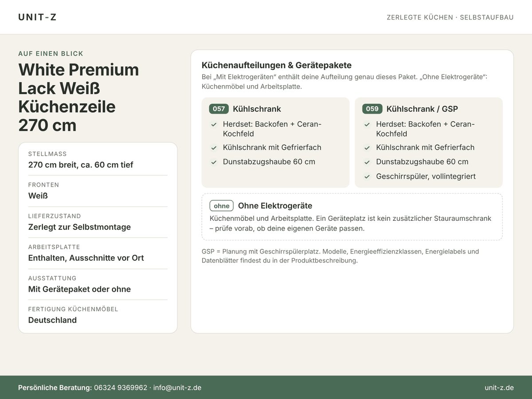Click the 'Küchenaufteilungen & Gerätepakete' heading

click(x=277, y=65)
